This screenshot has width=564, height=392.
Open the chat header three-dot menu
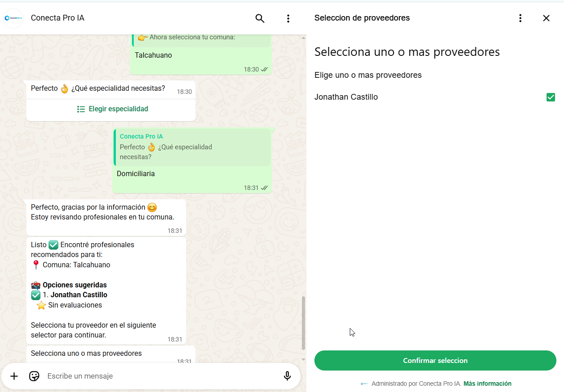(x=288, y=18)
